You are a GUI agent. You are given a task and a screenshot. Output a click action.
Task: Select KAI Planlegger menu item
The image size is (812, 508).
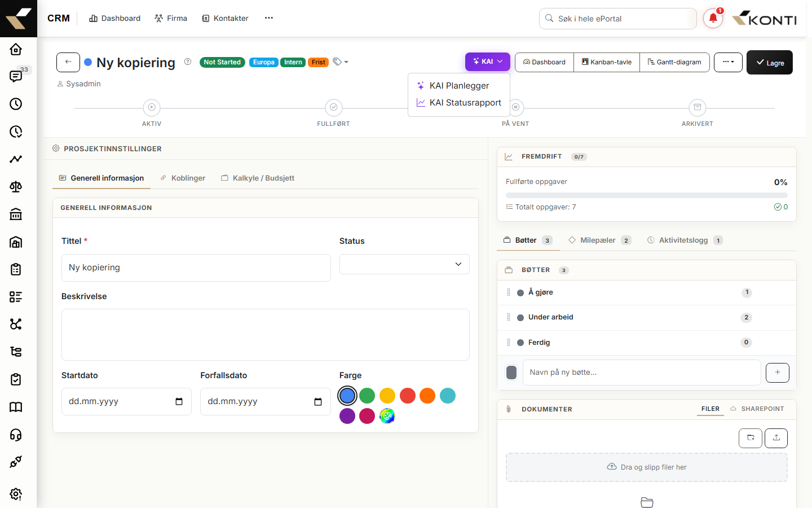pyautogui.click(x=459, y=86)
